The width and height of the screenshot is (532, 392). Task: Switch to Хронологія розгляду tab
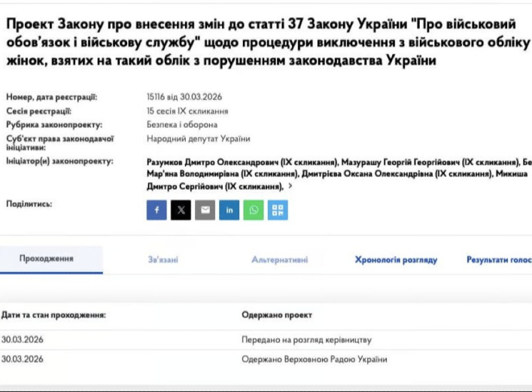396,260
